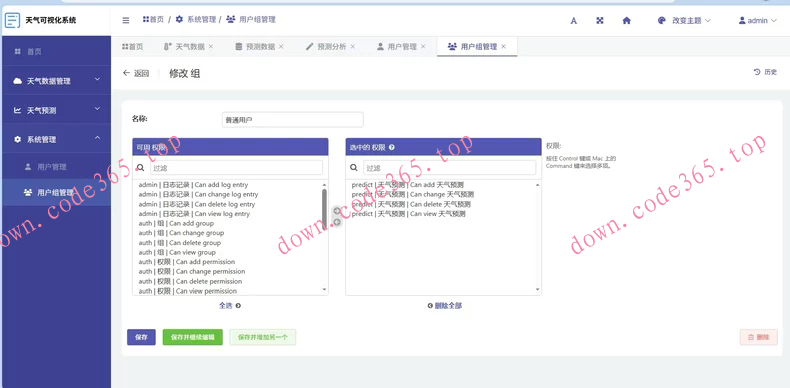Viewport: 790px width, 388px height.
Task: Click the help icon beside 选中的权限
Action: pyautogui.click(x=391, y=147)
